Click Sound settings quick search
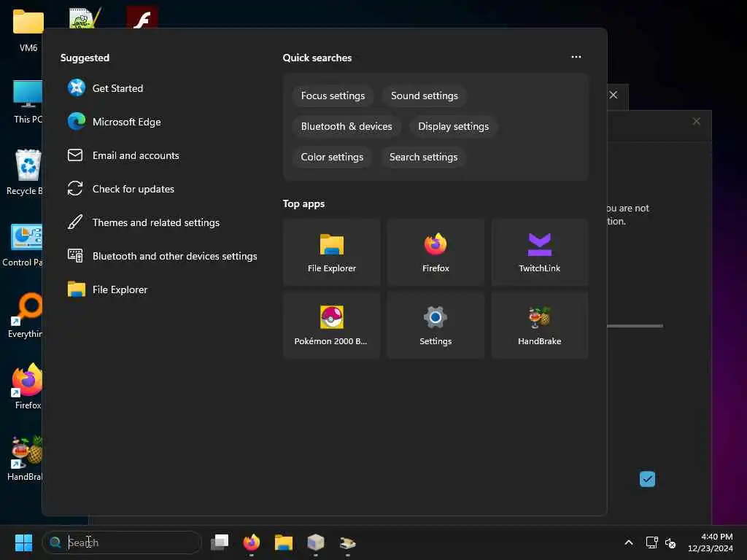 click(x=424, y=96)
